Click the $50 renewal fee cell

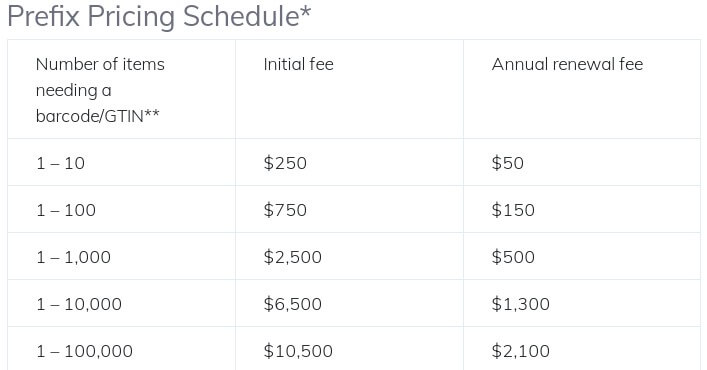point(582,162)
